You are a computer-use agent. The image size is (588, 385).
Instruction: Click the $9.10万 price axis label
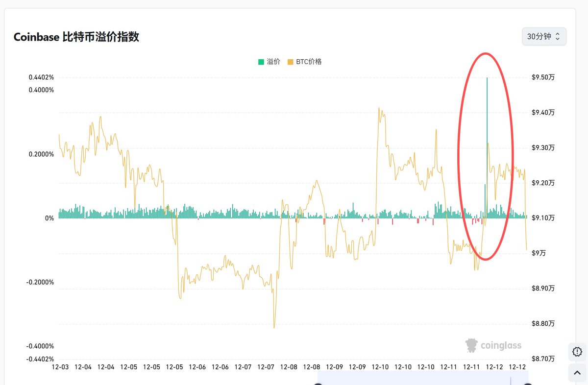(543, 218)
